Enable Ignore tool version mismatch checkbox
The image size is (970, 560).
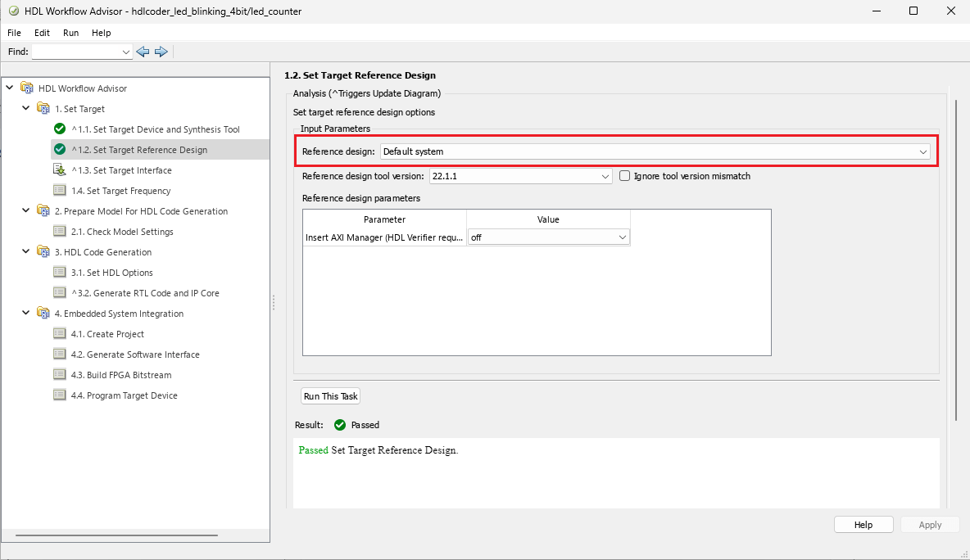click(625, 176)
